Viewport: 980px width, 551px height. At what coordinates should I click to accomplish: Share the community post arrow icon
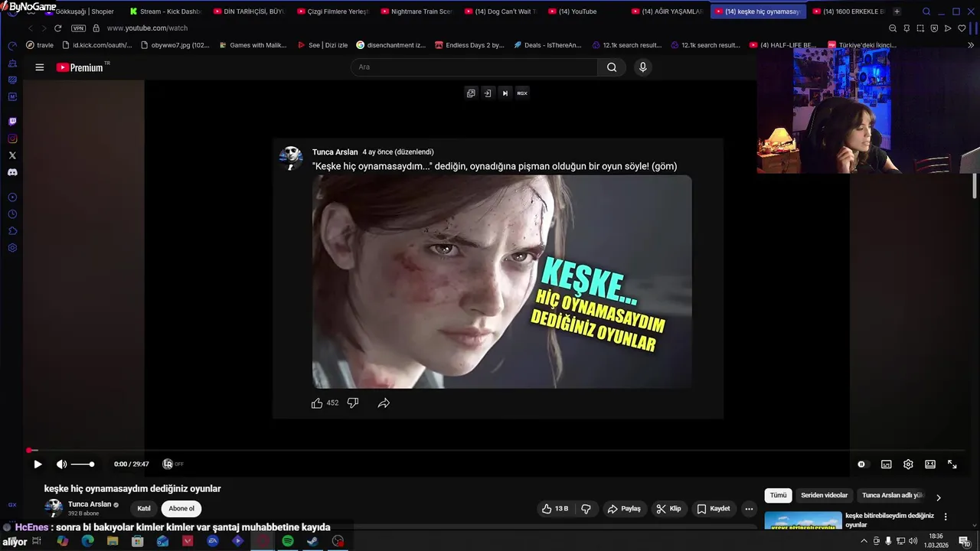pos(384,403)
